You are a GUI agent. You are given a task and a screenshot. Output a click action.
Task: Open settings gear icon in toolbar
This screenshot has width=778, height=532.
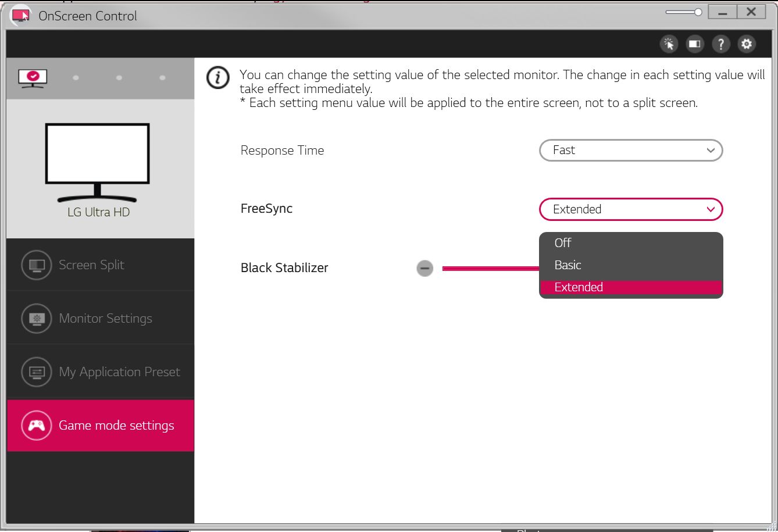pos(747,44)
